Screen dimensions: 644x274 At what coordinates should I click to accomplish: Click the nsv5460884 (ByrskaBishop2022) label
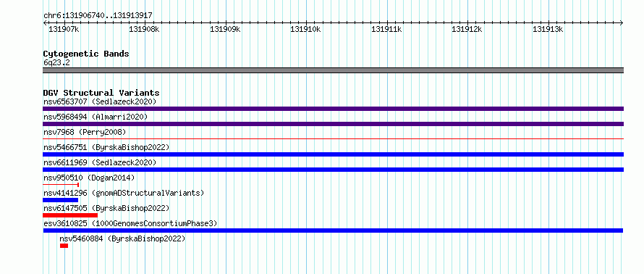122,238
